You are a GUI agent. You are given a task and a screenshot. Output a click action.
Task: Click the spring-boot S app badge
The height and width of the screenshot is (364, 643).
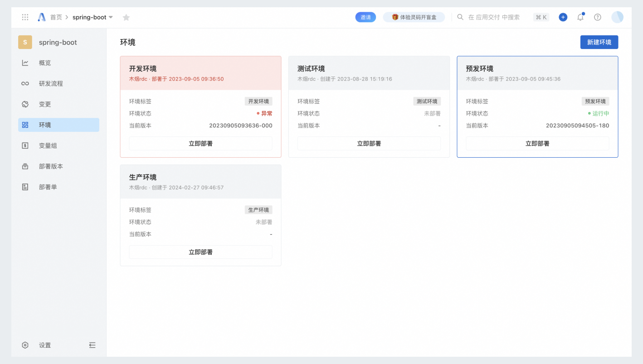point(25,42)
